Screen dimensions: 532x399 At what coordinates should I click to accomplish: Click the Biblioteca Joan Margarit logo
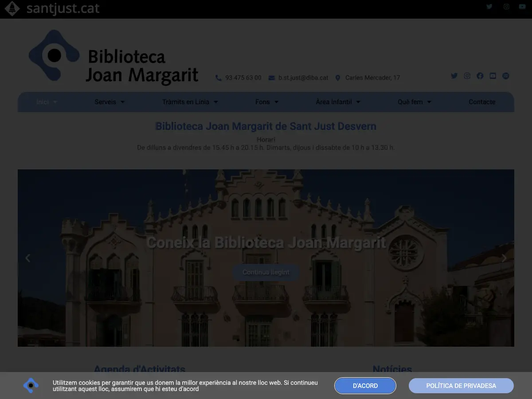pyautogui.click(x=113, y=57)
